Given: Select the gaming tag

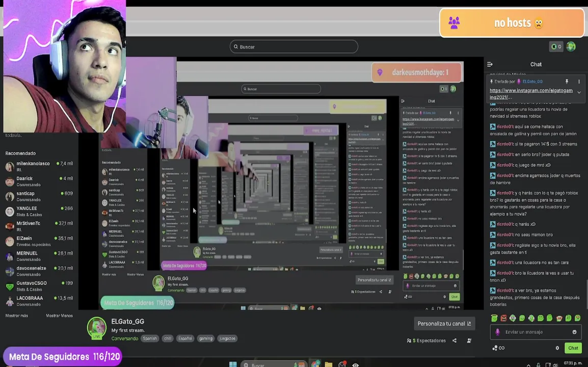Looking at the screenshot, I should pos(205,338).
